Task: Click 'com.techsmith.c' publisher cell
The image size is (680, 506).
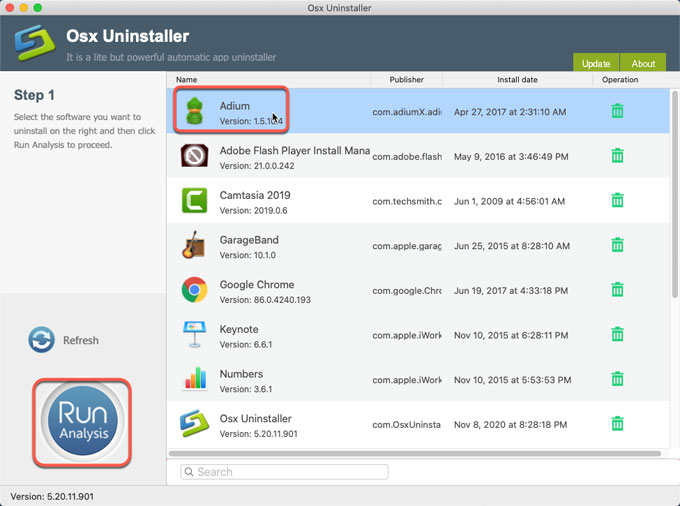Action: point(407,201)
